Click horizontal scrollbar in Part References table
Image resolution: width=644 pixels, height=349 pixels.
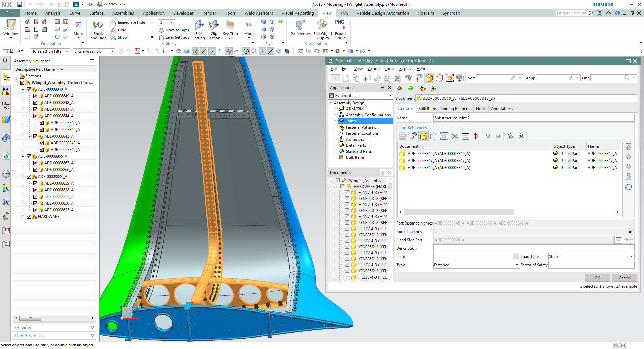tap(459, 212)
